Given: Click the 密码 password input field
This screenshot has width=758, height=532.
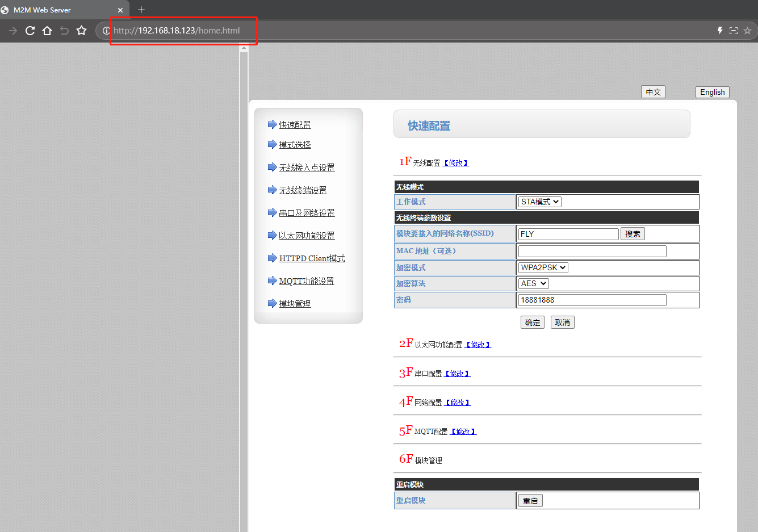Looking at the screenshot, I should pyautogui.click(x=592, y=300).
